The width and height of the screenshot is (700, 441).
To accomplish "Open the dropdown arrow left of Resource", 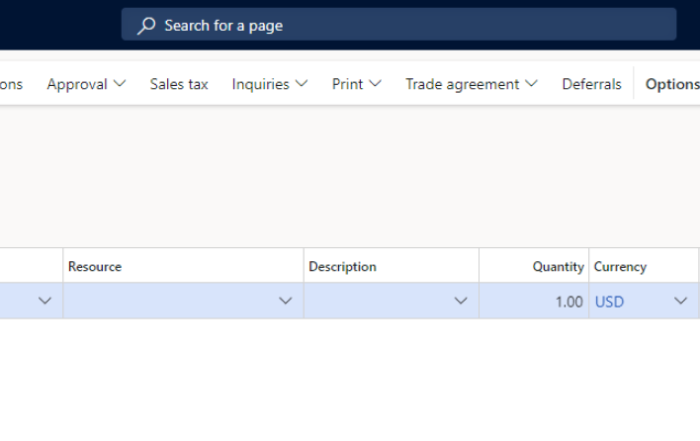I will [x=45, y=301].
